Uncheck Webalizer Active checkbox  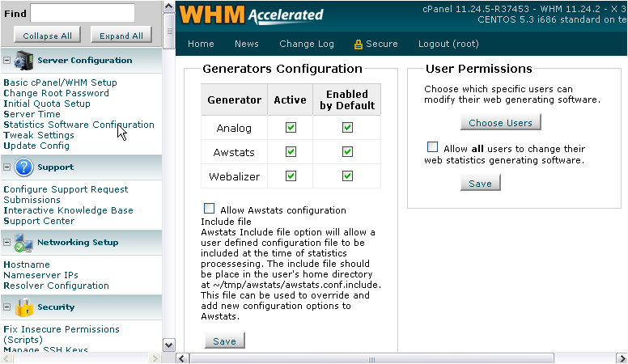(291, 176)
